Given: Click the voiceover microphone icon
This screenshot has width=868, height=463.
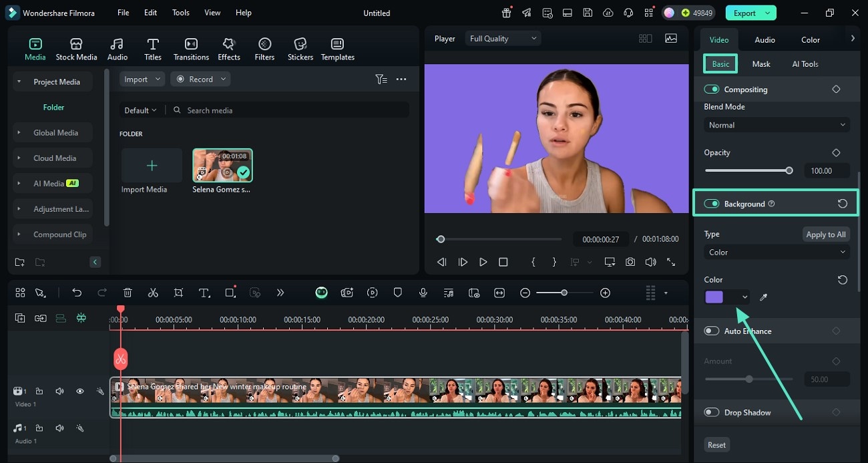Looking at the screenshot, I should tap(423, 293).
